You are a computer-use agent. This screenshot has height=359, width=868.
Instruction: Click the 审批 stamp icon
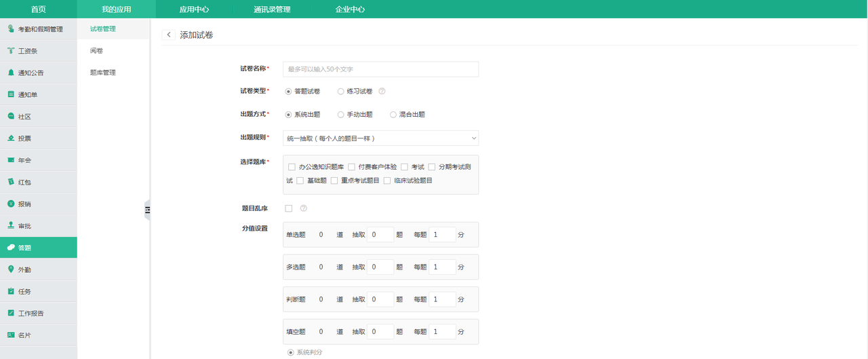(11, 225)
